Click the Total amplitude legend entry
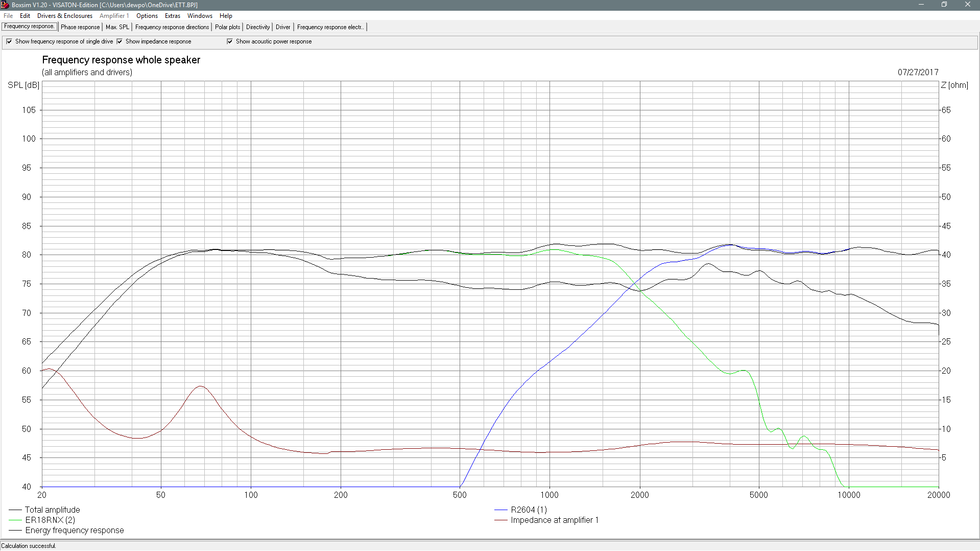 tap(52, 510)
